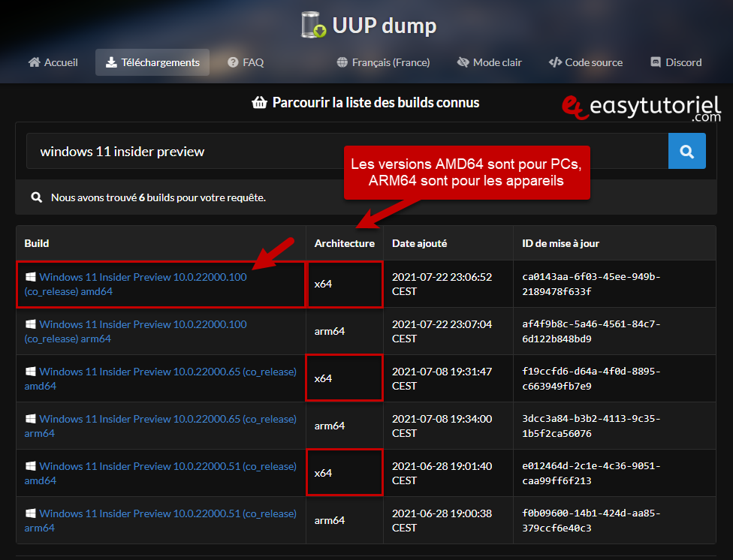Switch to Mode clair
The height and width of the screenshot is (560, 733).
tap(489, 62)
